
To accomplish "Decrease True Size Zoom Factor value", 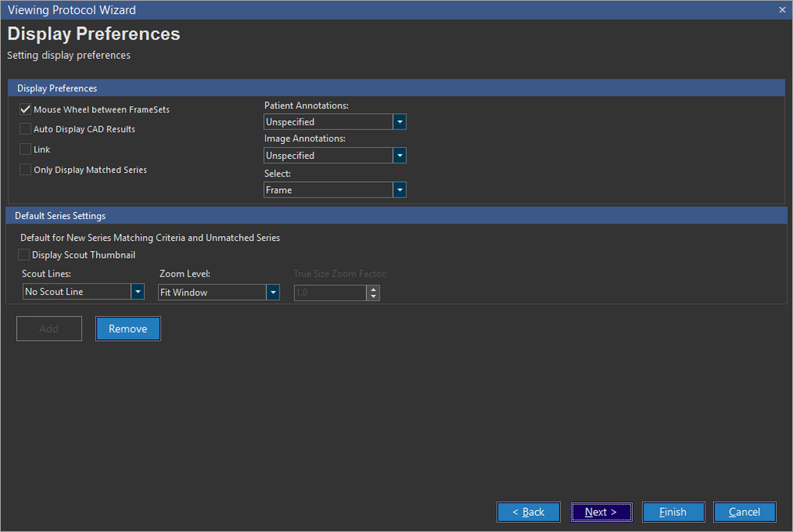I will click(x=373, y=297).
